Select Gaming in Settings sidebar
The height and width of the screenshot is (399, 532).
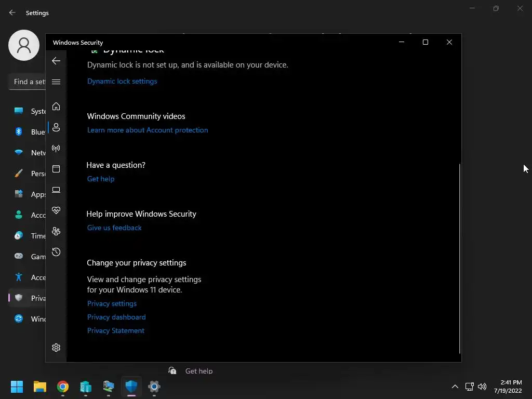[27, 257]
